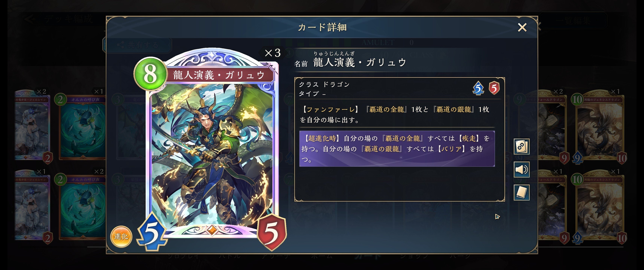Click the 共有する share button behind dialog
Image resolution: width=644 pixels, height=270 pixels.
(x=137, y=45)
